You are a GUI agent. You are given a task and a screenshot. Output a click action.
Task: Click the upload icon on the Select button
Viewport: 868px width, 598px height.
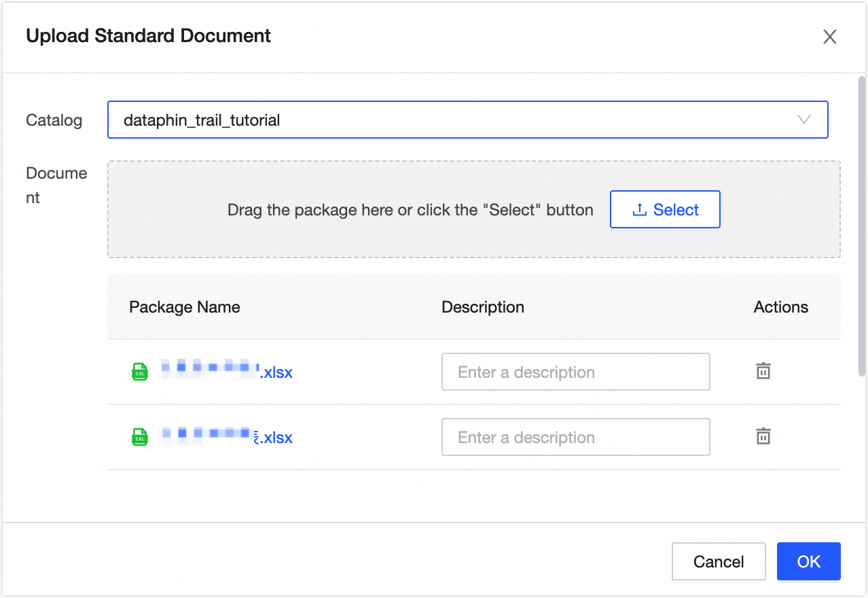tap(638, 210)
